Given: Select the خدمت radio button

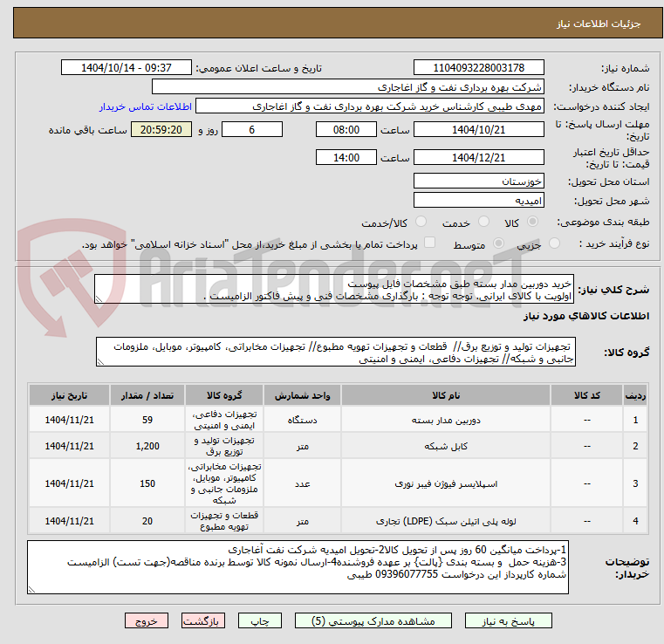Looking at the screenshot, I should point(483,222).
